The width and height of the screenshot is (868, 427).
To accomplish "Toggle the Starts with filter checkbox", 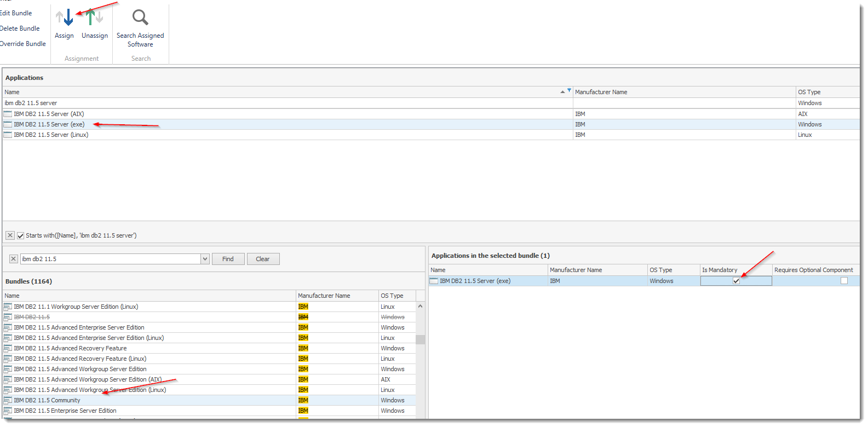I will point(21,235).
